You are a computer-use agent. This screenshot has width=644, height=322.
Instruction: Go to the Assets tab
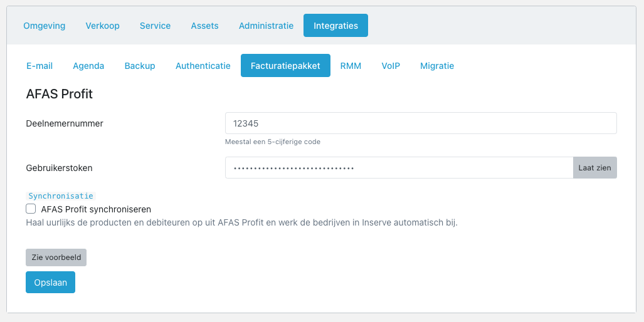pyautogui.click(x=204, y=26)
